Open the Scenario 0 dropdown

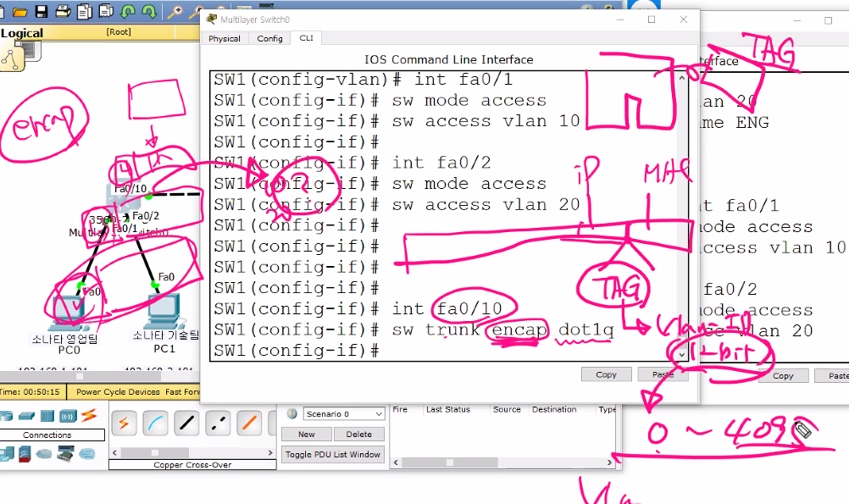tap(344, 414)
